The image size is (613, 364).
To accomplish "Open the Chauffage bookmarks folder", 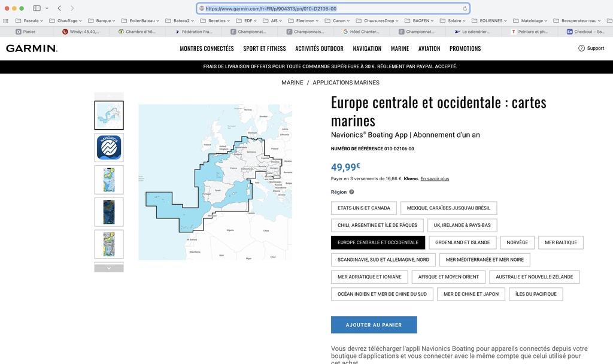I will pyautogui.click(x=66, y=21).
